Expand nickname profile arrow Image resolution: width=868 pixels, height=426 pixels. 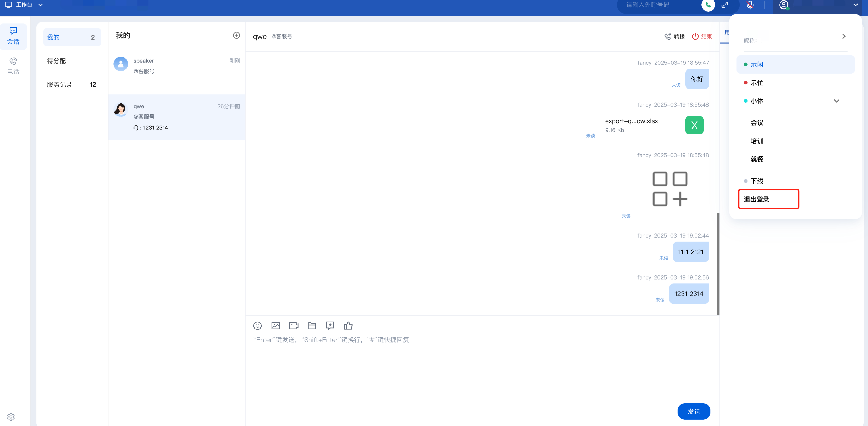tap(844, 36)
